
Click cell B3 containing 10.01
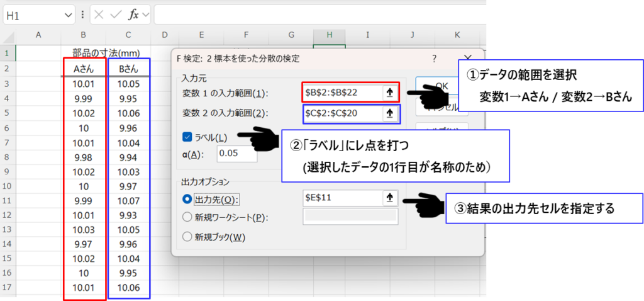[x=83, y=84]
